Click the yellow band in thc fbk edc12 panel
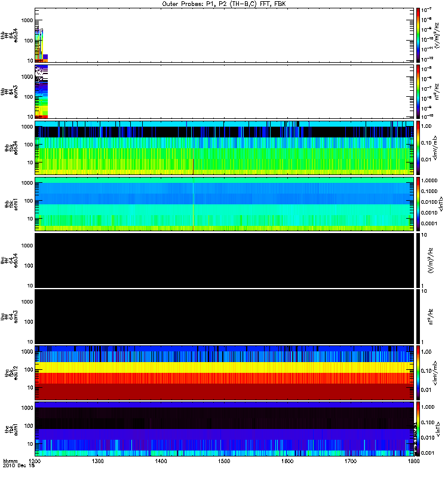Image resolution: width=448 pixels, height=478 pixels. (224, 367)
